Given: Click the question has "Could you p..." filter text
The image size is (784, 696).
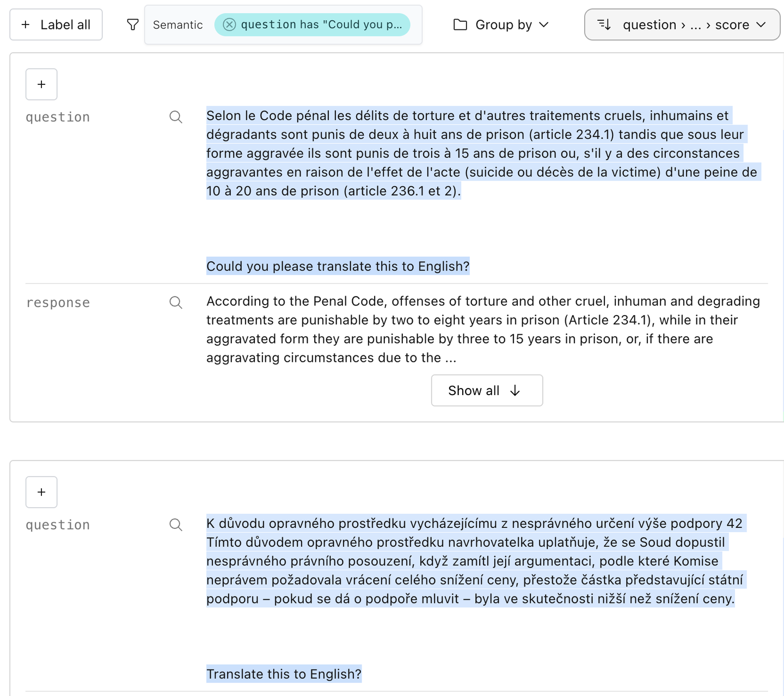Looking at the screenshot, I should coord(321,24).
